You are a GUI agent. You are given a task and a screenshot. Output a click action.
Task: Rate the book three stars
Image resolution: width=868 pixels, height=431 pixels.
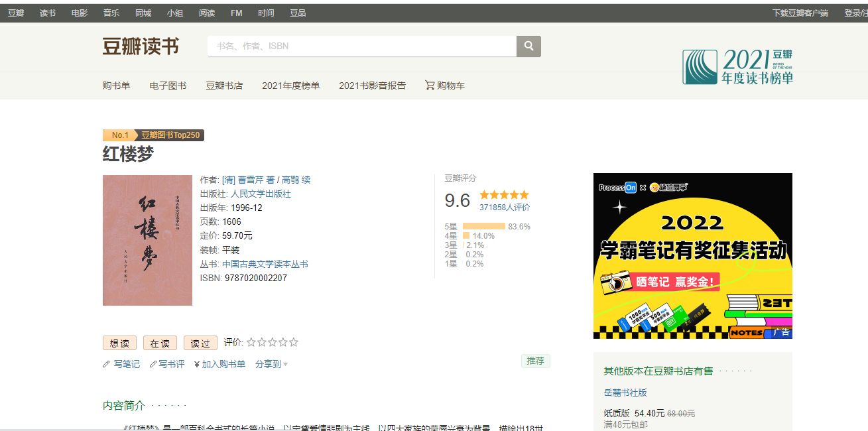click(x=273, y=343)
